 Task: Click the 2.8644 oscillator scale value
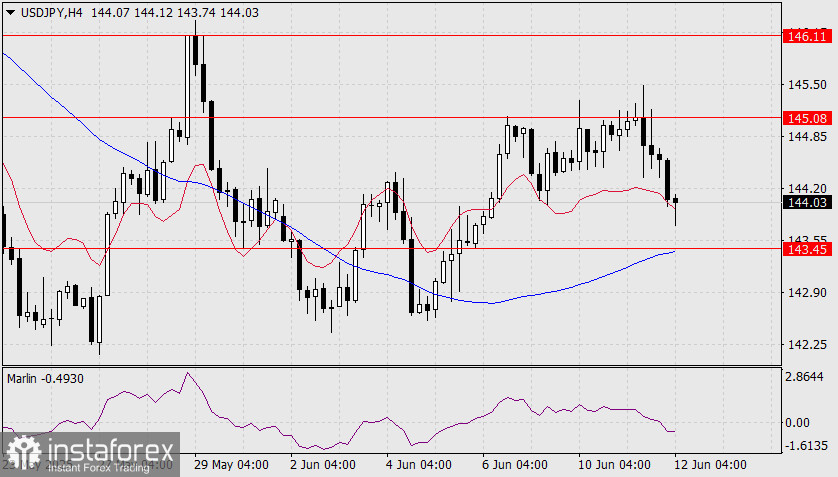pos(804,377)
